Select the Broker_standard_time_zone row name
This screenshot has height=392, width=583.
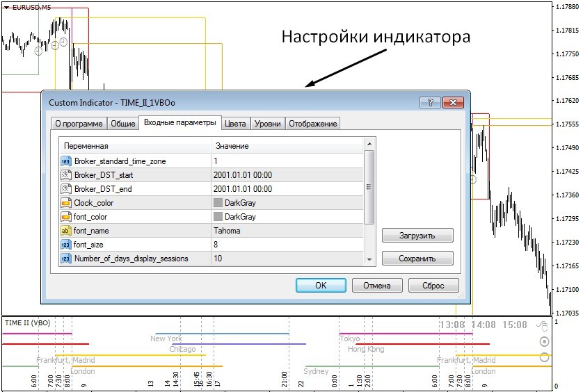[x=120, y=161]
